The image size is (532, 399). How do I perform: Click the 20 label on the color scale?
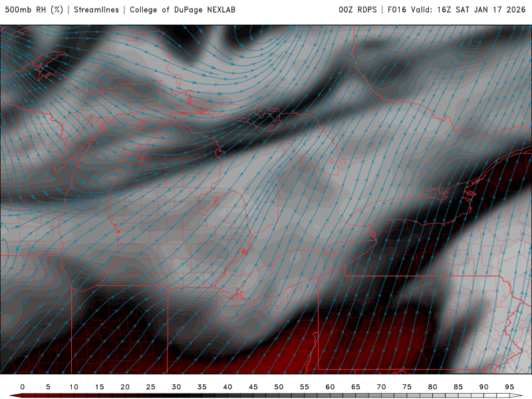click(125, 387)
